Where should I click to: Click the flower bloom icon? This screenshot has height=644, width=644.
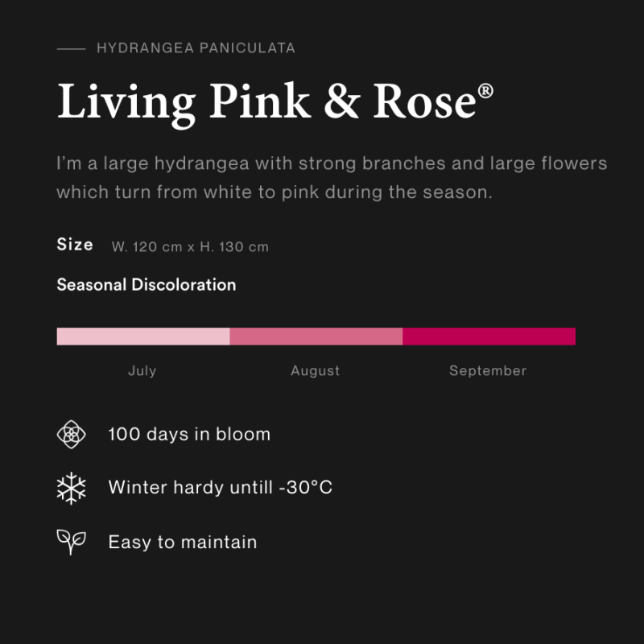point(71,435)
